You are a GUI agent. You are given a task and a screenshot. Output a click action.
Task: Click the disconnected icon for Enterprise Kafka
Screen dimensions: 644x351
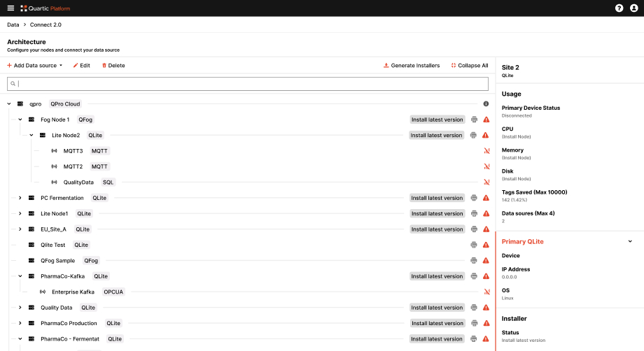(x=486, y=292)
